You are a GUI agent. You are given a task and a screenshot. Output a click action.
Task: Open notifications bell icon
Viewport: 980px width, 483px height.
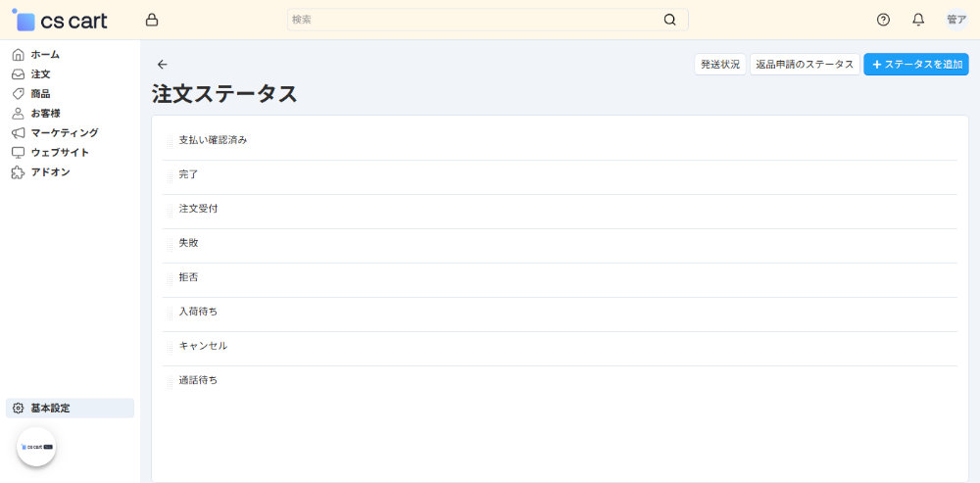(918, 20)
